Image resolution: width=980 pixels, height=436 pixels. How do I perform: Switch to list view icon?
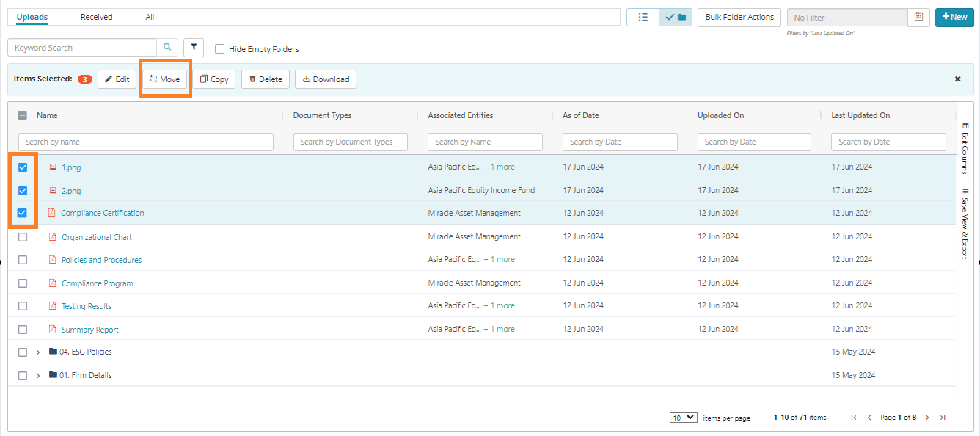pos(643,17)
